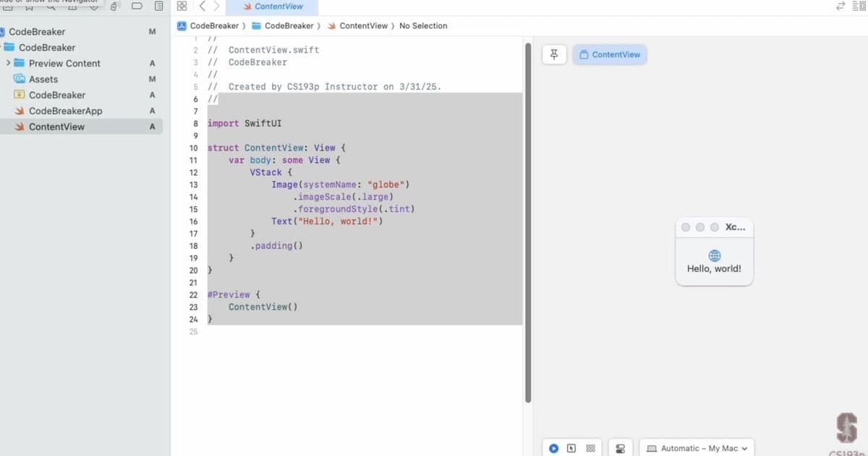Open the editor options grid icon
Image resolution: width=868 pixels, height=456 pixels.
[182, 6]
